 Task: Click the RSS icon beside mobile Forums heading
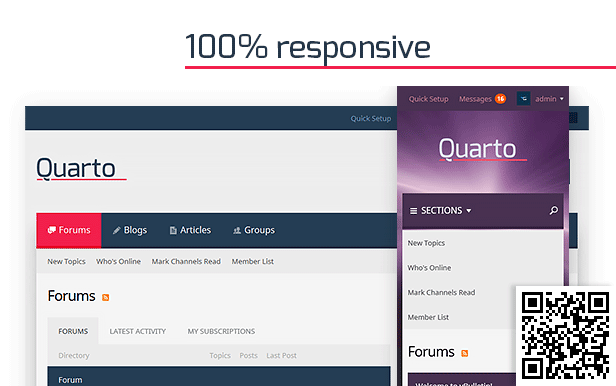464,353
